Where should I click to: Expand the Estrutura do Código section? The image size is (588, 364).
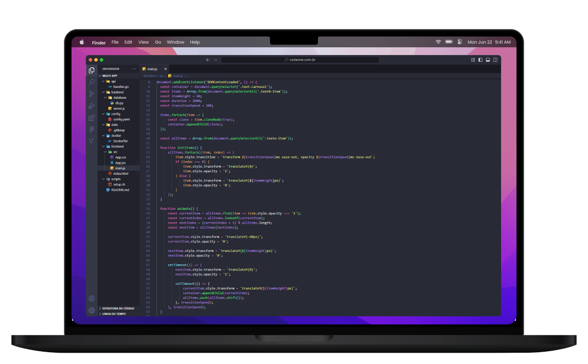(118, 308)
